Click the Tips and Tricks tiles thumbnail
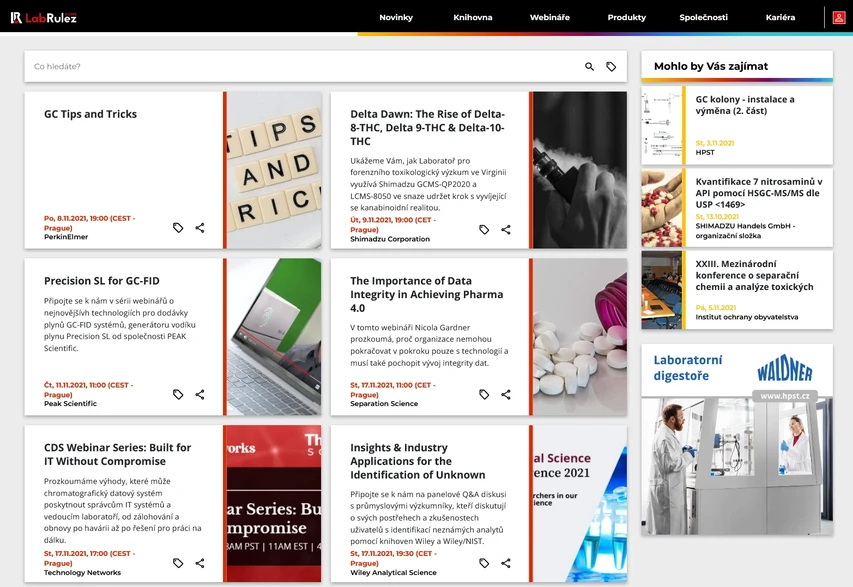853x587 pixels. [274, 170]
